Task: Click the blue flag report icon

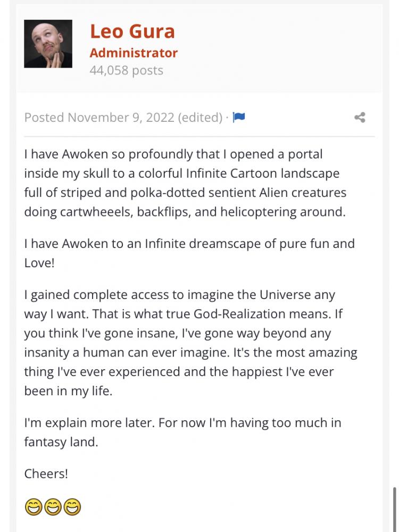Action: [239, 118]
